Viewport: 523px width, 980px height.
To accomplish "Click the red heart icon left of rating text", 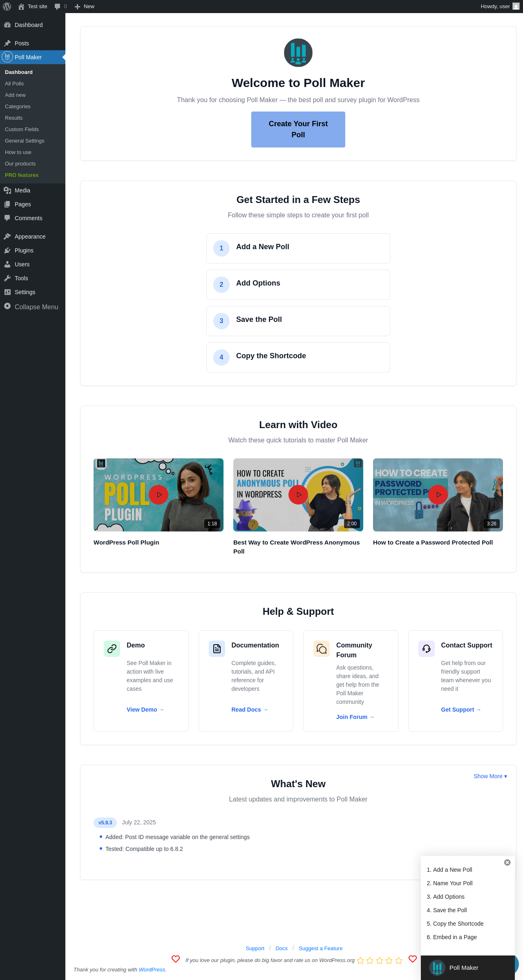I will 176,959.
